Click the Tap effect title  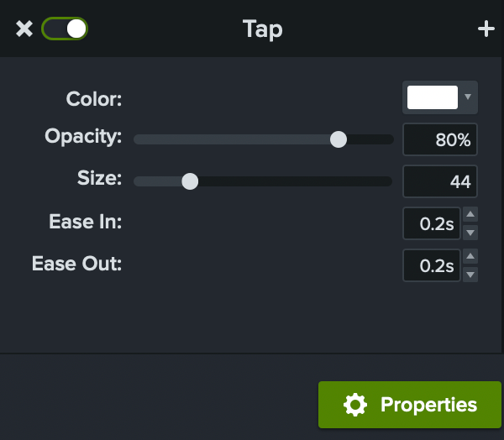point(262,29)
